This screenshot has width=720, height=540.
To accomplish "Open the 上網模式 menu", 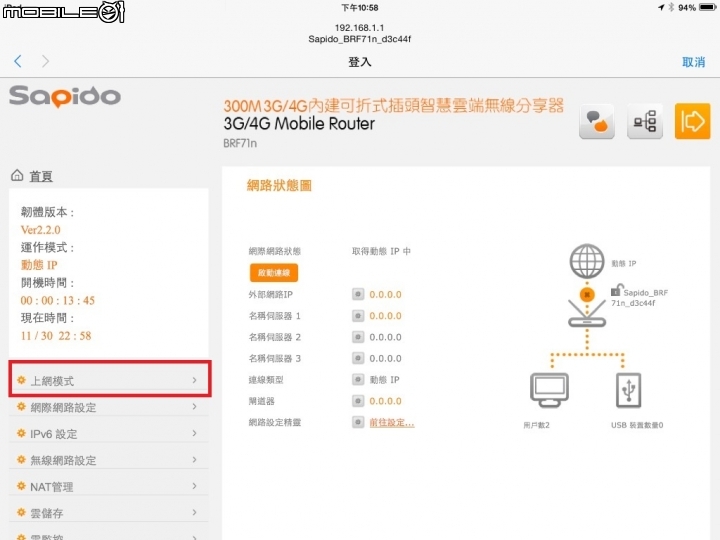I will [109, 380].
